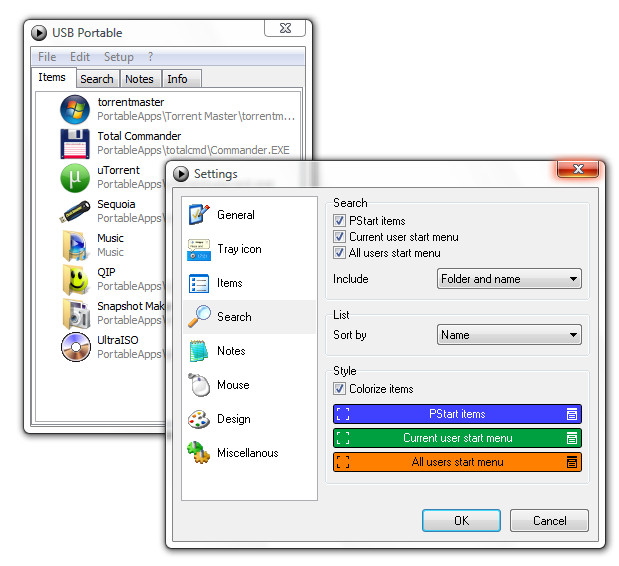619x566 pixels.
Task: Click text color icon on All users bar
Action: 572,462
